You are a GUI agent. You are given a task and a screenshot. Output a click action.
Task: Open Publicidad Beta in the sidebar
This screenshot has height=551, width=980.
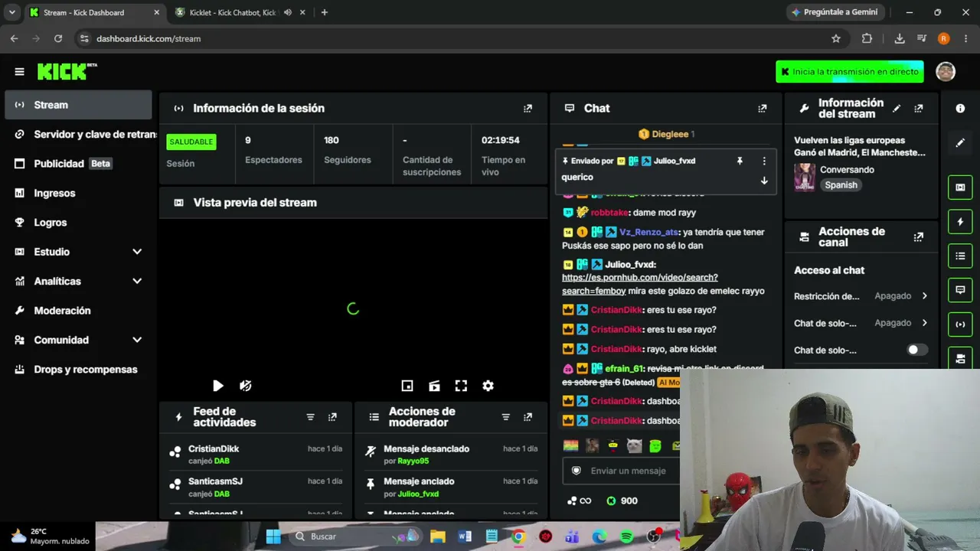click(78, 164)
